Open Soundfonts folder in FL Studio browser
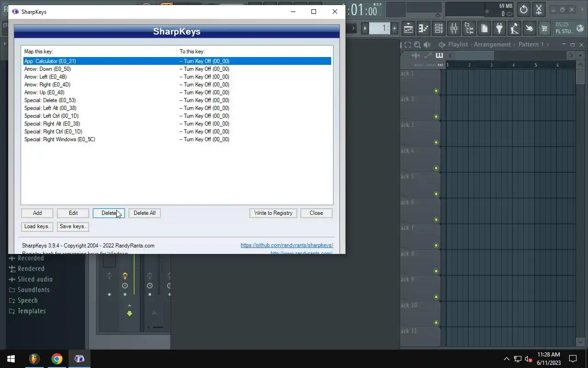Image resolution: width=588 pixels, height=368 pixels. (29, 290)
